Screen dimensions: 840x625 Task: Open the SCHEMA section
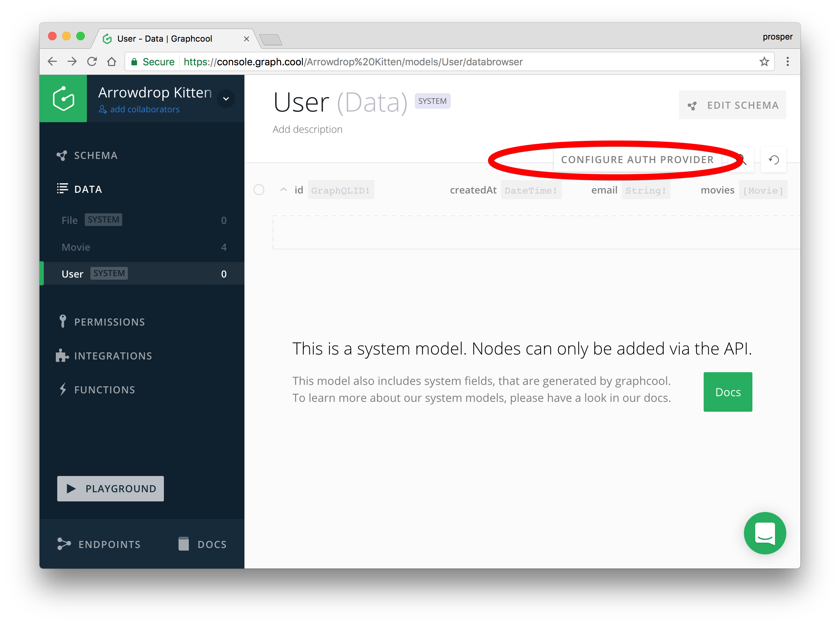(x=87, y=155)
